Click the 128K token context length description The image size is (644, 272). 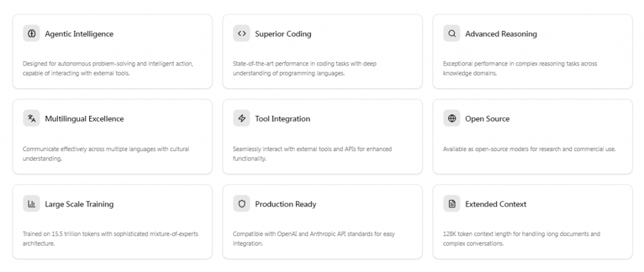pos(521,239)
